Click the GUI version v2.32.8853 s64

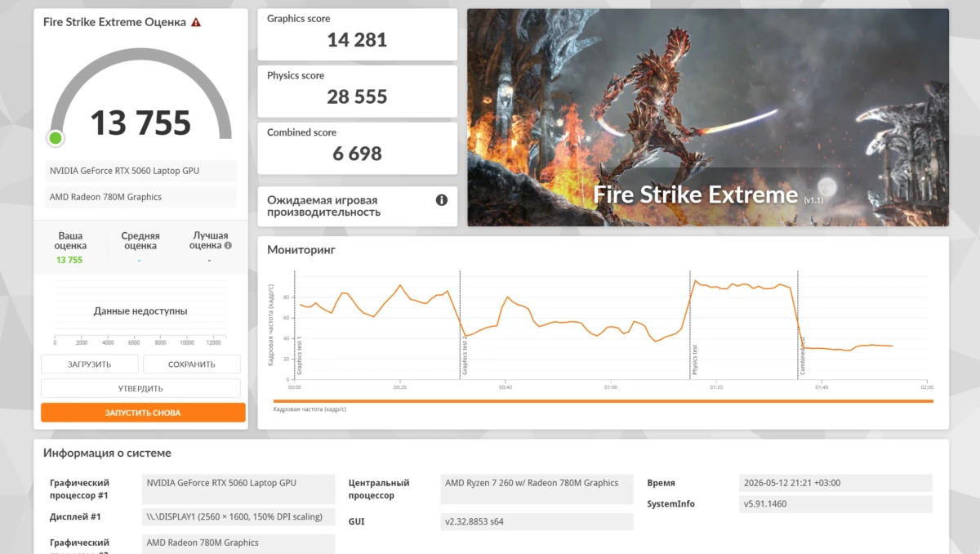pyautogui.click(x=537, y=521)
